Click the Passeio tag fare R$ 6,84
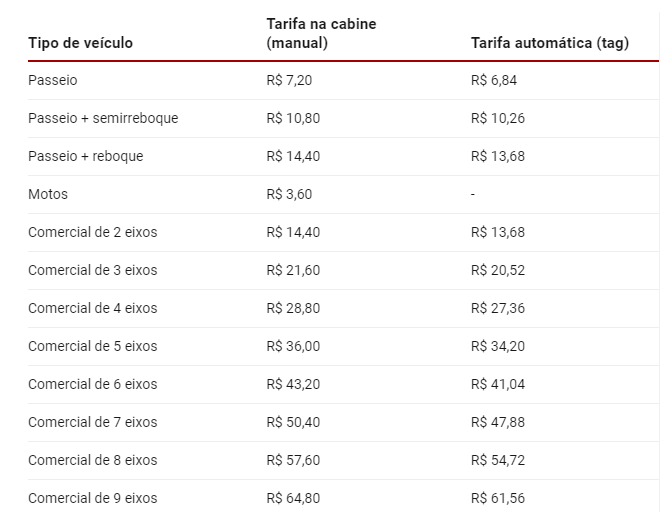The width and height of the screenshot is (660, 530). pyautogui.click(x=494, y=80)
